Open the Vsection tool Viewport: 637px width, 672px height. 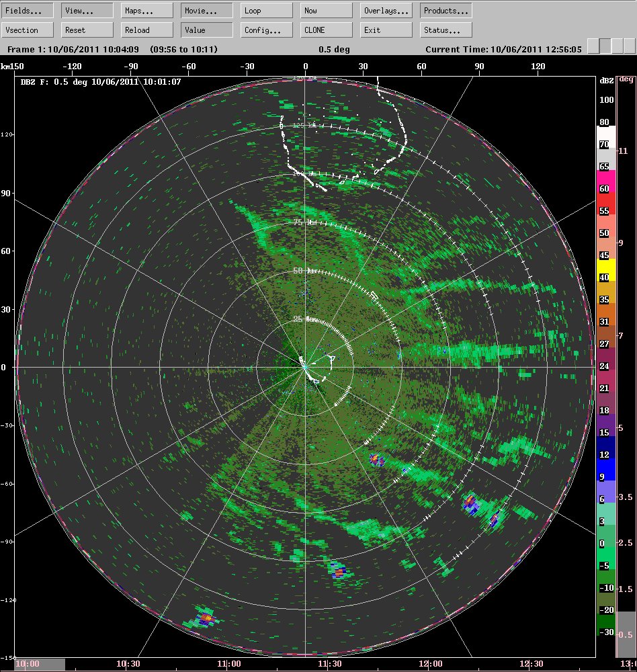pos(28,30)
